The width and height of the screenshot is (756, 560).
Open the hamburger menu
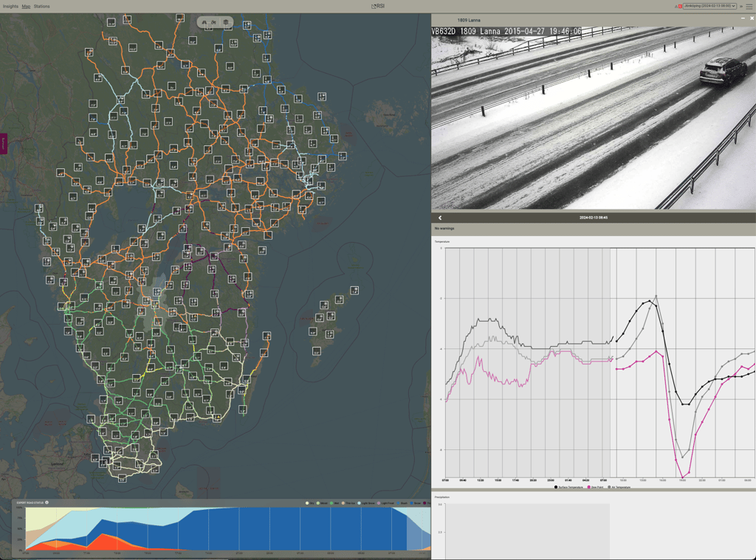[749, 6]
